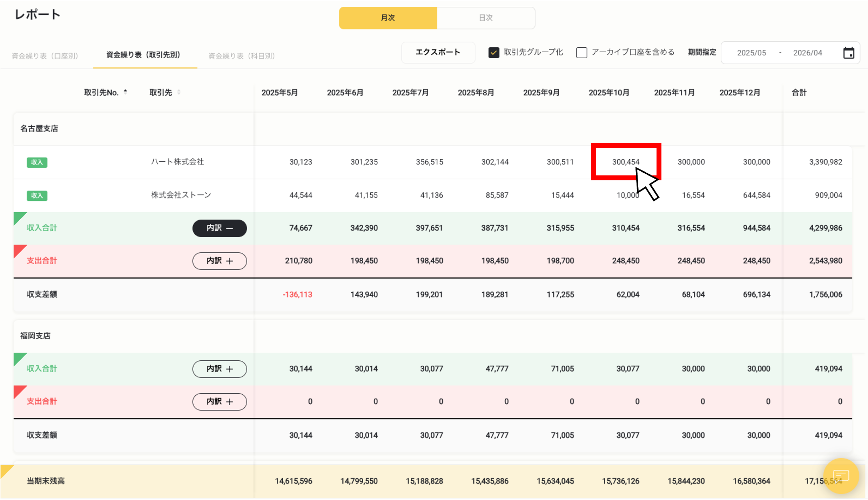Screen dimensions: 868x500
Task: Expand 内訳 for 福岡支店 収入合計
Action: [219, 369]
